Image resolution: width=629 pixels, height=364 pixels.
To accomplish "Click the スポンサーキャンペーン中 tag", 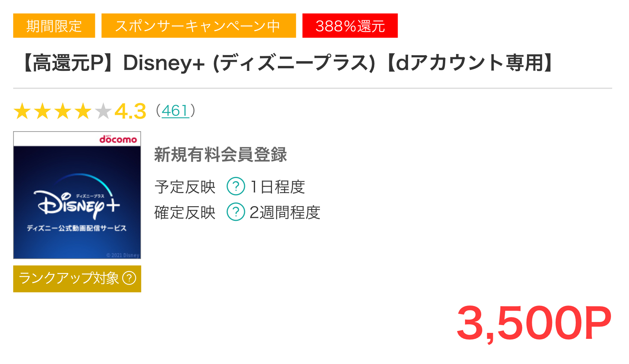I will click(x=198, y=25).
